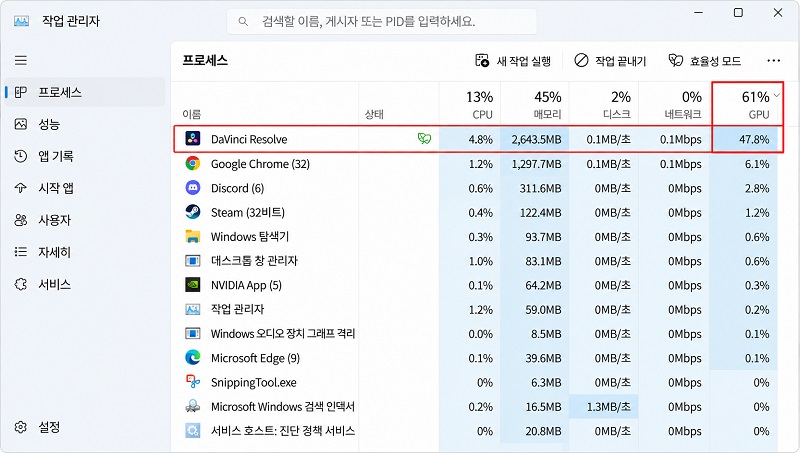Image resolution: width=800 pixels, height=453 pixels.
Task: Maximize the Task Manager window
Action: tap(738, 13)
